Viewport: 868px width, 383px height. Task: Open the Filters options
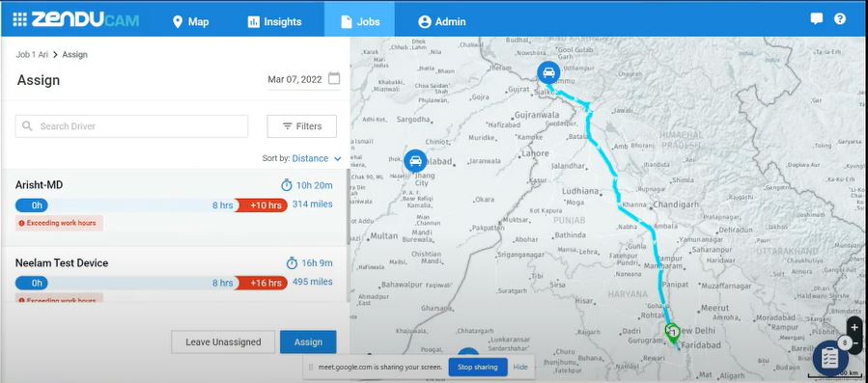tap(301, 126)
